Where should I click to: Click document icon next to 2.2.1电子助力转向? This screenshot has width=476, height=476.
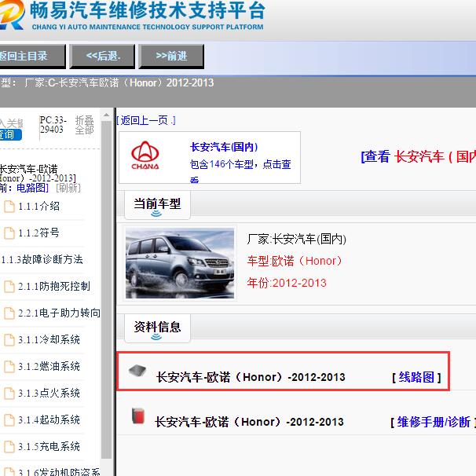point(9,313)
